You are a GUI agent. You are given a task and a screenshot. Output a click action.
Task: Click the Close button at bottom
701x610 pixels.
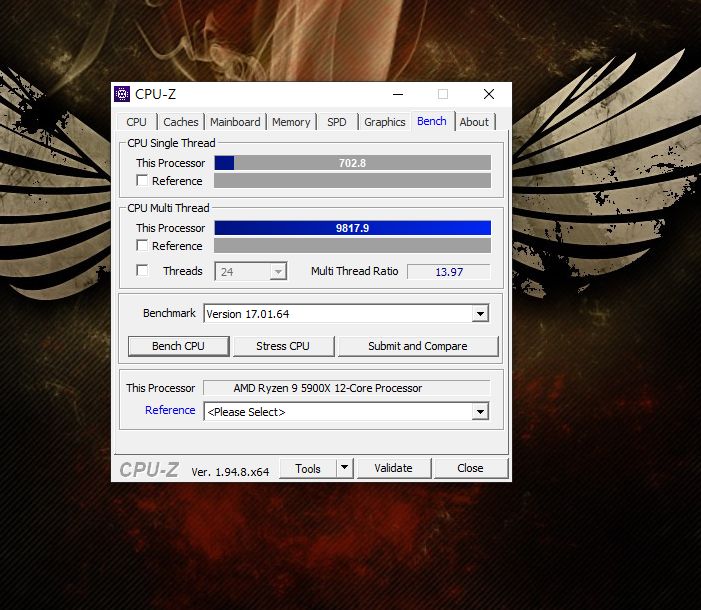[x=470, y=468]
